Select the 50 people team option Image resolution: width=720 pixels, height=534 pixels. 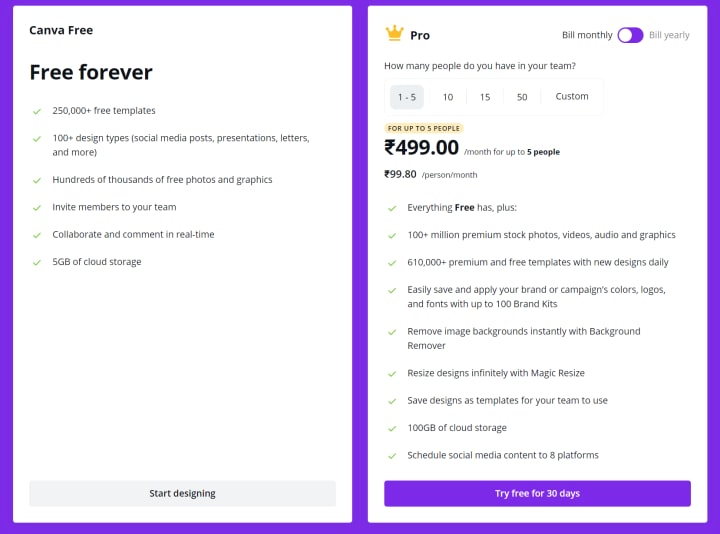tap(522, 97)
